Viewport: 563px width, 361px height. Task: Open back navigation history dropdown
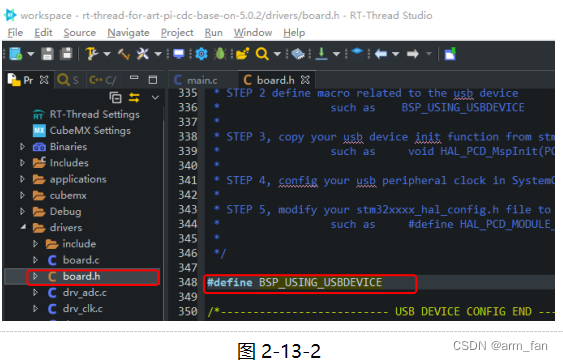point(396,54)
